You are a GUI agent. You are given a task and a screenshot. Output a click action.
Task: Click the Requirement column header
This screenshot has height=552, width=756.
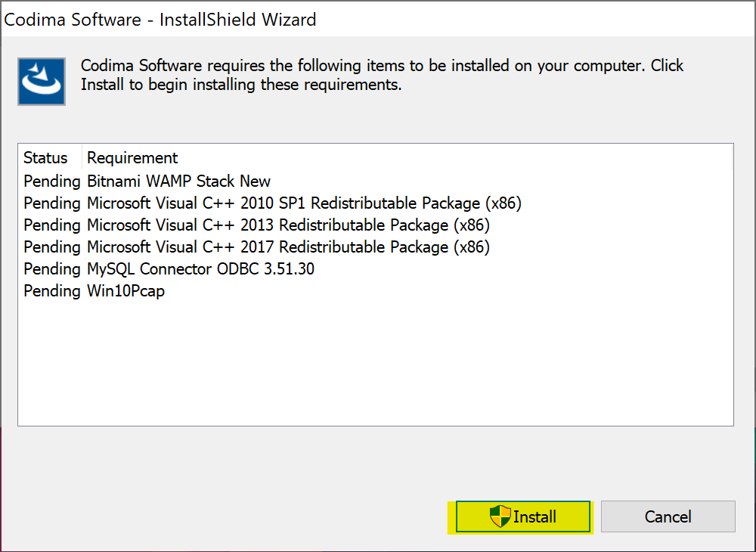(132, 158)
